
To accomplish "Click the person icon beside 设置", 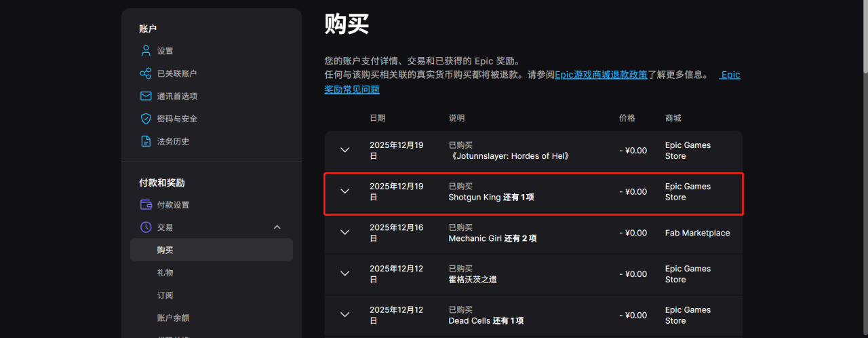I will [145, 51].
